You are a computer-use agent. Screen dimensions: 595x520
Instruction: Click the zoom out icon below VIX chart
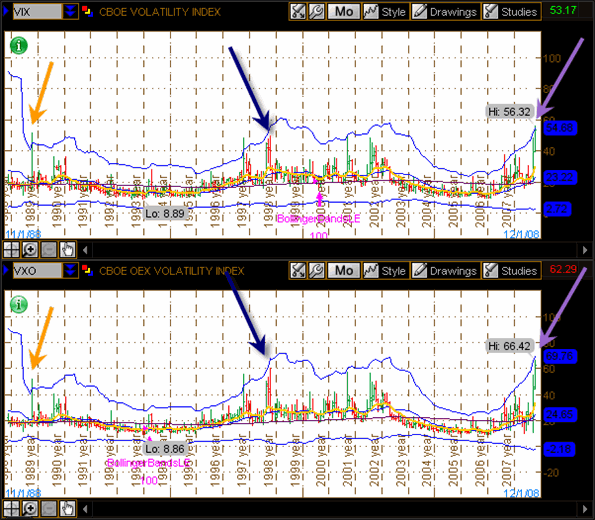tap(49, 249)
